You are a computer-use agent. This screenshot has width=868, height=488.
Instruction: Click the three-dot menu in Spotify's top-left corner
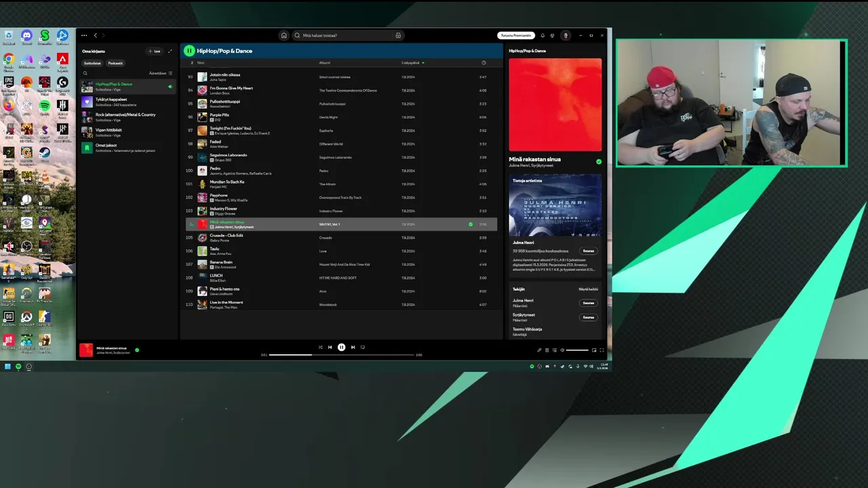84,35
